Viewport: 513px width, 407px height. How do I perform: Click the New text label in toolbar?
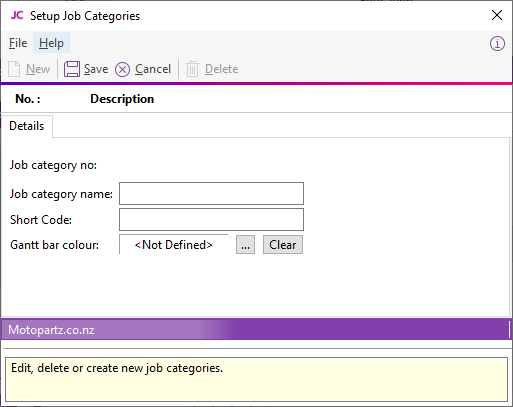[38, 69]
